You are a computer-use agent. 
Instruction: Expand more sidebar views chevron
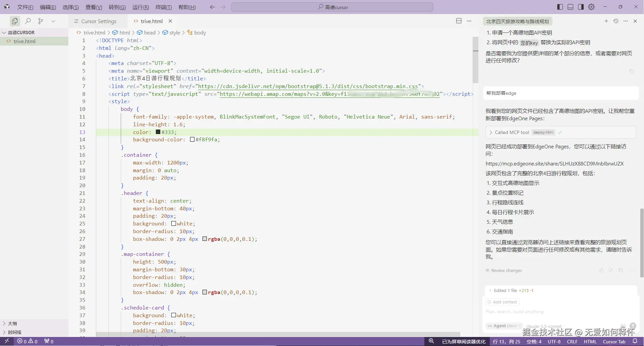click(x=53, y=21)
